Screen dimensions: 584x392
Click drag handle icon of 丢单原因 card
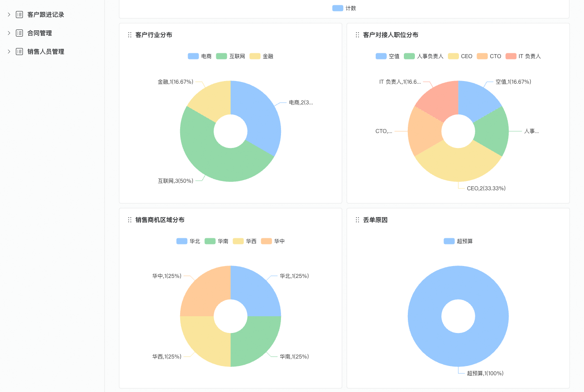tap(357, 220)
